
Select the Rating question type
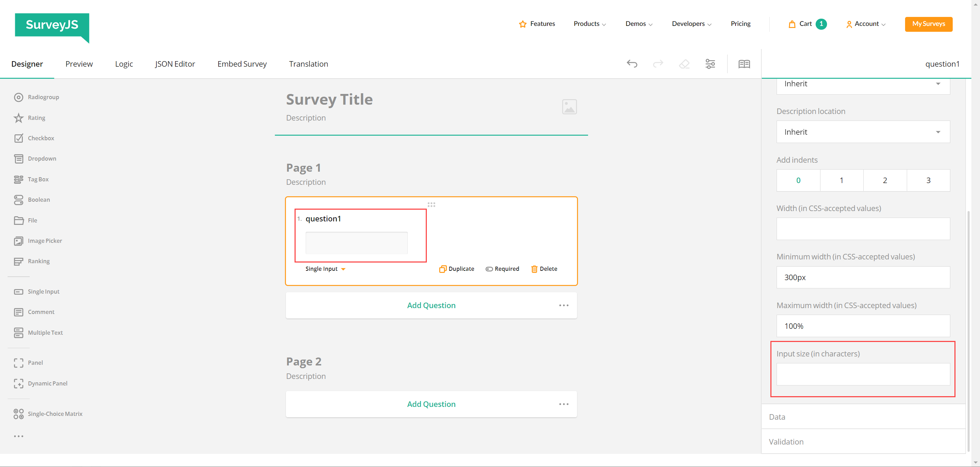click(36, 117)
